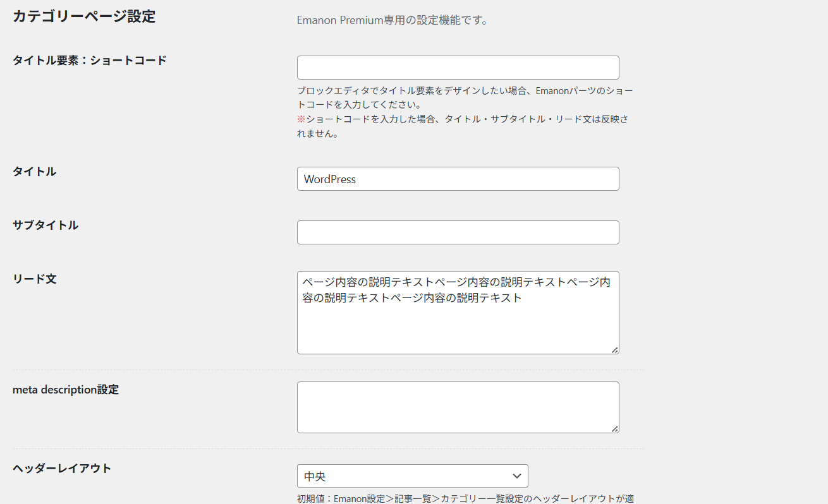
Task: Click inside the リード文 text area
Action: (x=458, y=322)
